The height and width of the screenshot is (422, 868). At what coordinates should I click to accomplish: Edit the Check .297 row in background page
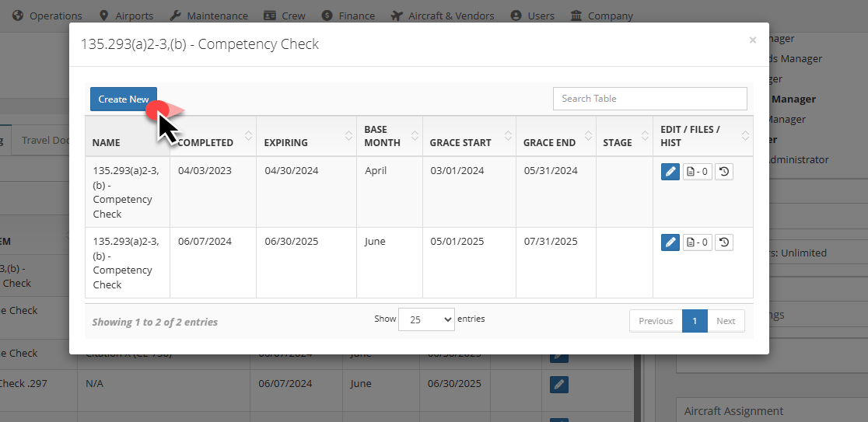tap(559, 384)
